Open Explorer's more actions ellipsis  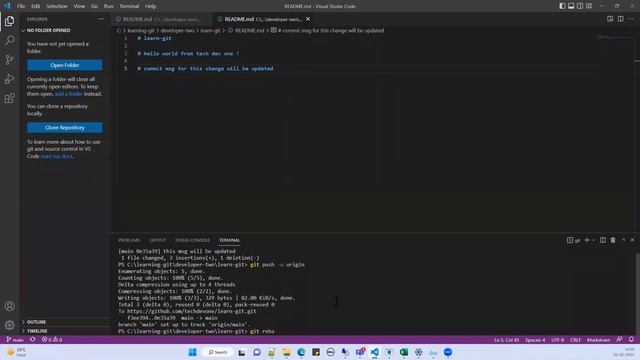pos(101,19)
